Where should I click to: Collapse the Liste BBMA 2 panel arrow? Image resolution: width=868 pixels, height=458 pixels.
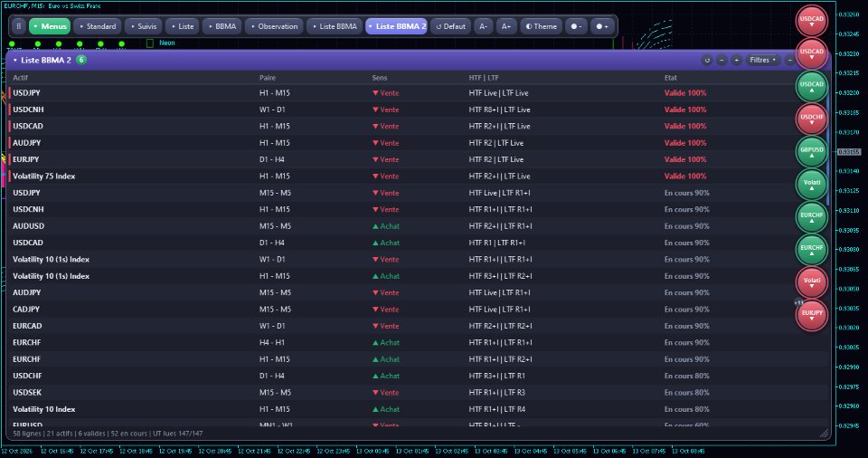(15, 60)
